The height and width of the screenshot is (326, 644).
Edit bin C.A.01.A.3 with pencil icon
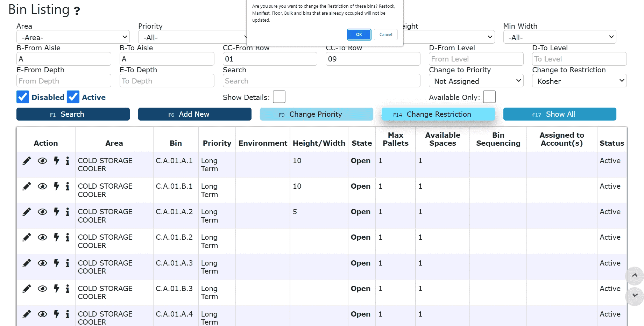[x=27, y=263]
